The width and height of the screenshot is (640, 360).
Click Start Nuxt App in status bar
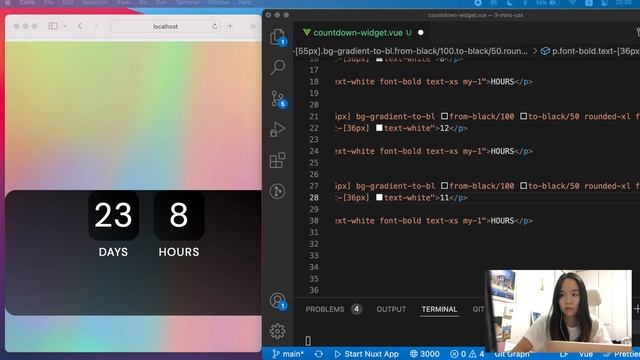coord(366,354)
